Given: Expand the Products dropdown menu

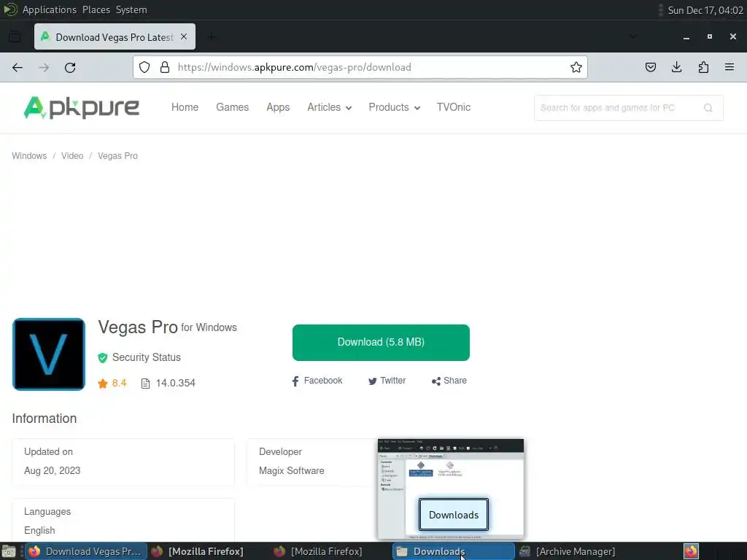Looking at the screenshot, I should coord(394,107).
